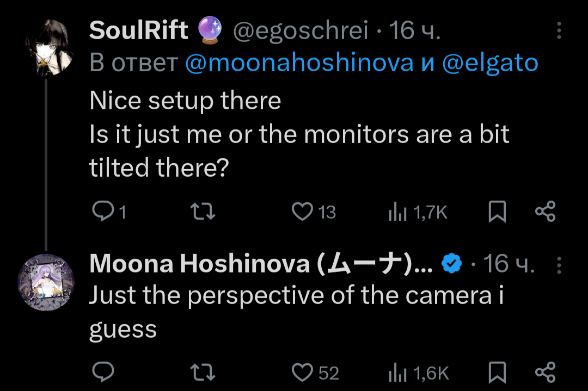Share Moona Hoshinova's reply

click(x=545, y=372)
